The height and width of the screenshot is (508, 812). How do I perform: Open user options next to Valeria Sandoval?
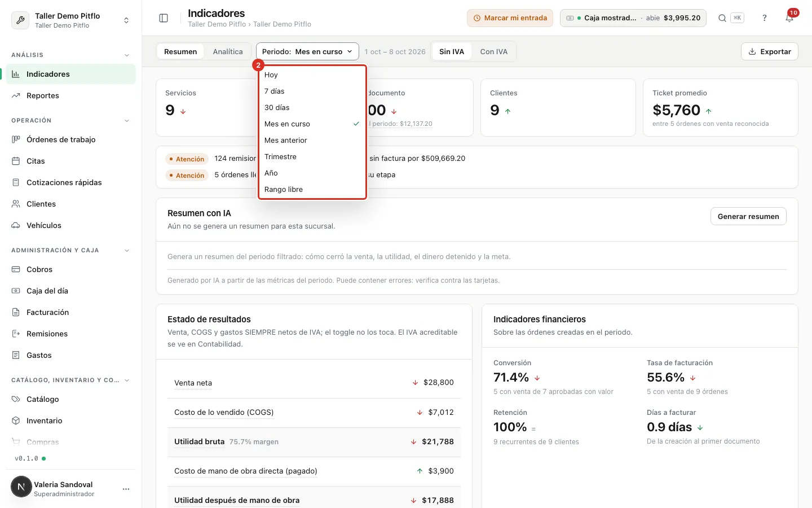click(126, 489)
